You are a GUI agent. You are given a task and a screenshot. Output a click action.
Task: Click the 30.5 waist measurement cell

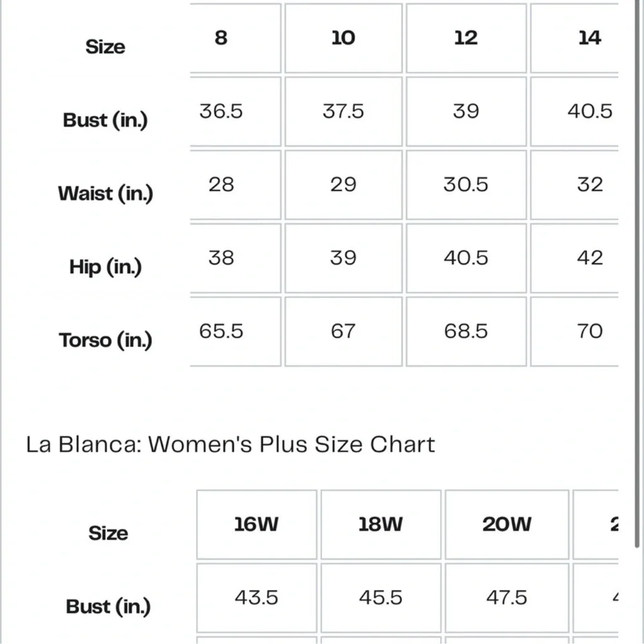click(466, 185)
